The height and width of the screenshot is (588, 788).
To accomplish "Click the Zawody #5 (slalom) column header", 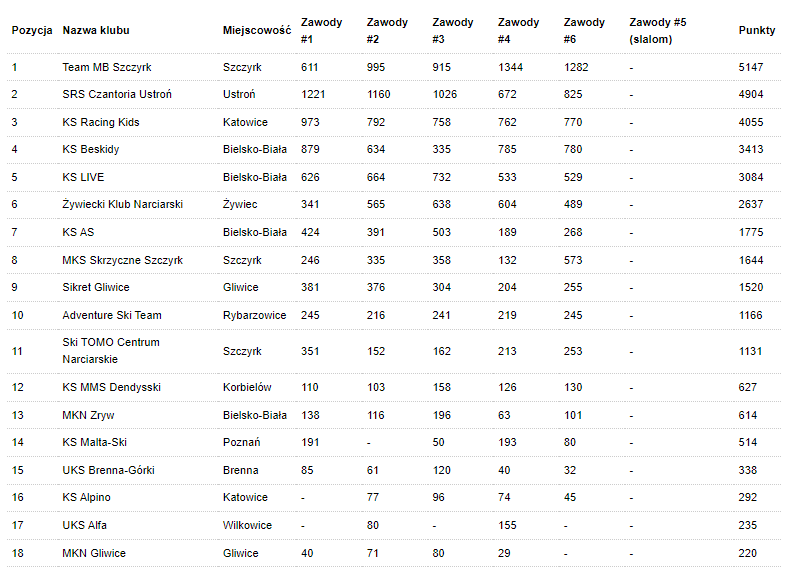I will pos(658,31).
